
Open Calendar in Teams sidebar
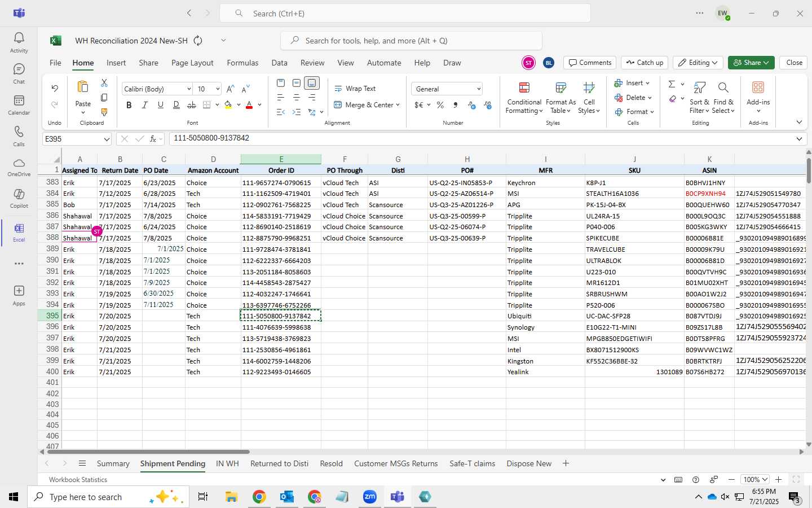coord(19,105)
